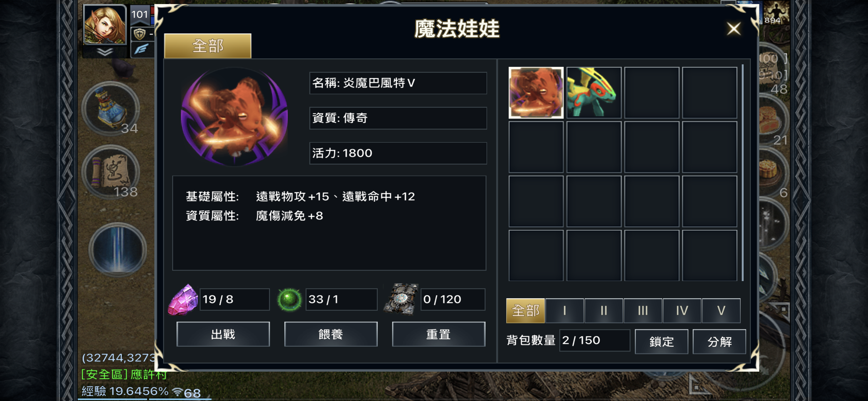868x401 pixels.
Task: Click the 餵養 feed button
Action: pos(331,334)
